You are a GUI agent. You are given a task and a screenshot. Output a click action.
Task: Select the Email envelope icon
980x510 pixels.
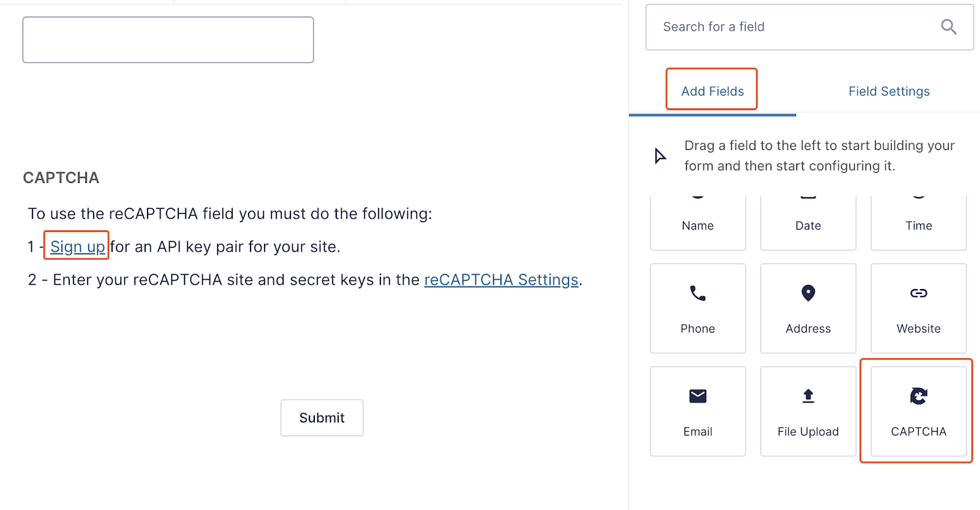698,396
